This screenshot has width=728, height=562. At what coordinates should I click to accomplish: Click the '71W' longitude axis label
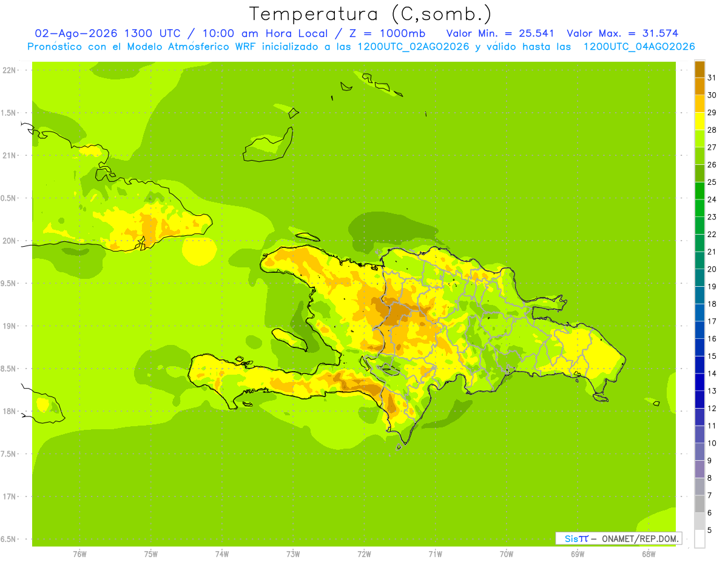point(435,554)
